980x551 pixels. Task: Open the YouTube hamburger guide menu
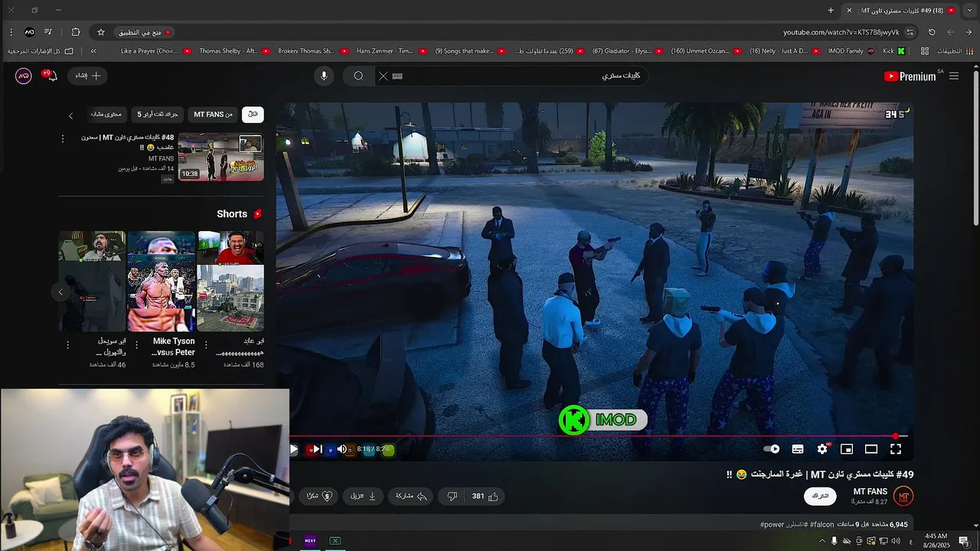(x=954, y=76)
